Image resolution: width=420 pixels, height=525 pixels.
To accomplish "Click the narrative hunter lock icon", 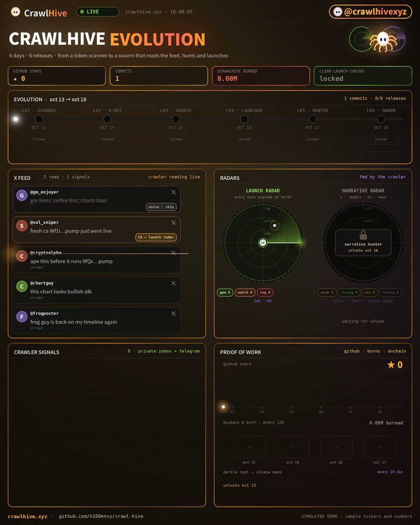I will click(x=363, y=234).
